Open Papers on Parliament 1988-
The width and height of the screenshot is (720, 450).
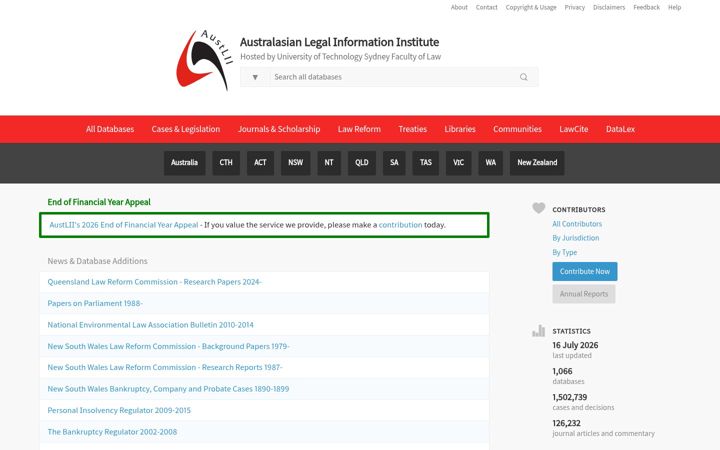[95, 304]
